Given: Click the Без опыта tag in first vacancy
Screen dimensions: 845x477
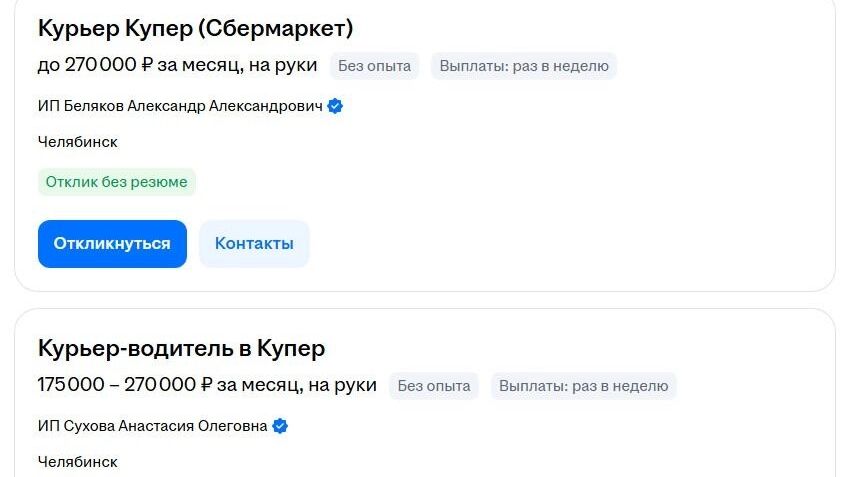Looking at the screenshot, I should (x=374, y=66).
